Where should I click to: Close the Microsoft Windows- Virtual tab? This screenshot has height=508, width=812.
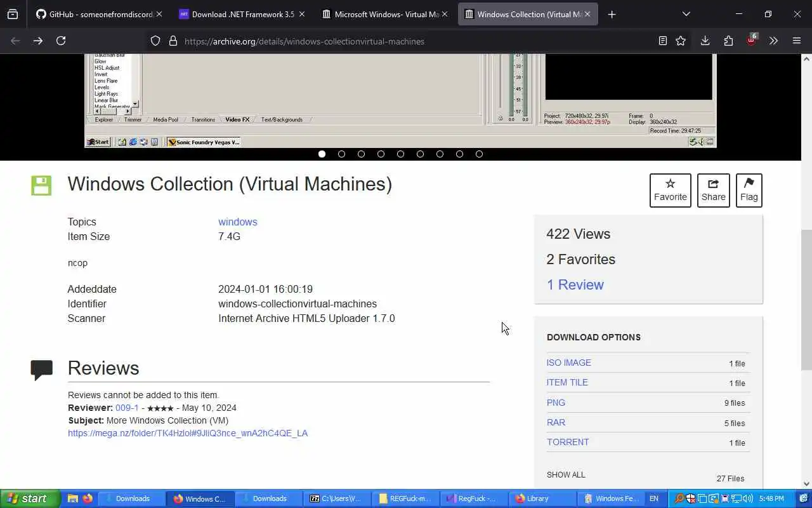445,14
